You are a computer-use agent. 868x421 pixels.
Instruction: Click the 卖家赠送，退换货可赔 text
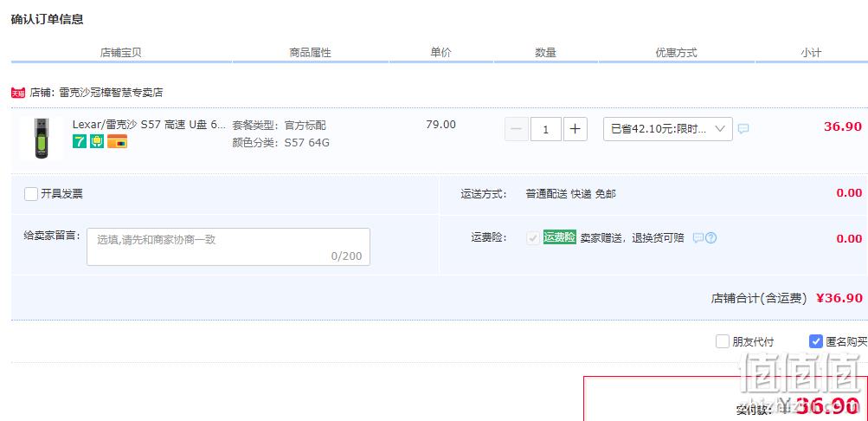(633, 238)
